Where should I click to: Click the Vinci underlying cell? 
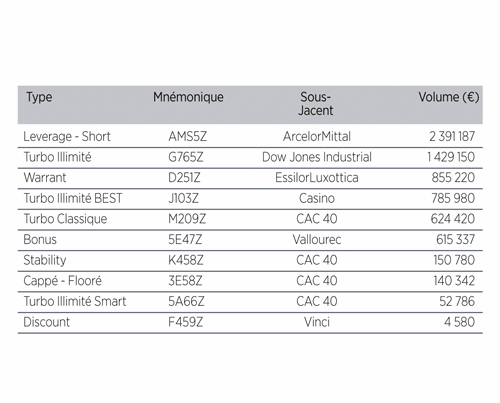pyautogui.click(x=317, y=322)
